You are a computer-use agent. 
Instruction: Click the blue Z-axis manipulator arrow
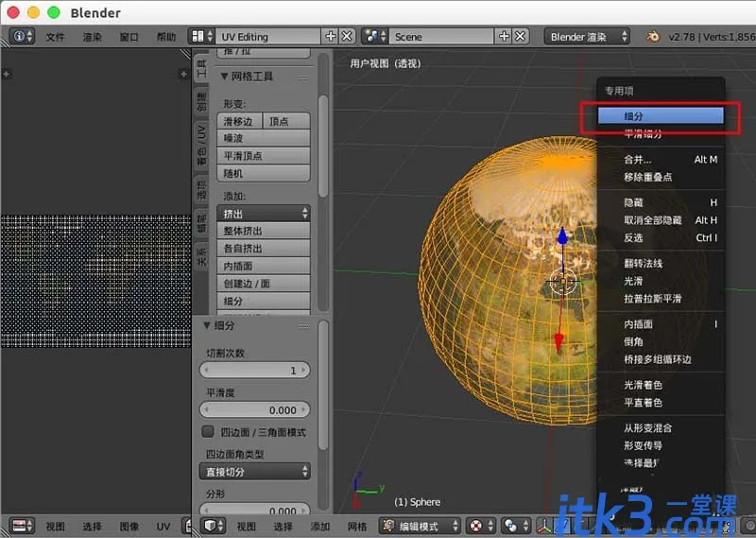(562, 237)
